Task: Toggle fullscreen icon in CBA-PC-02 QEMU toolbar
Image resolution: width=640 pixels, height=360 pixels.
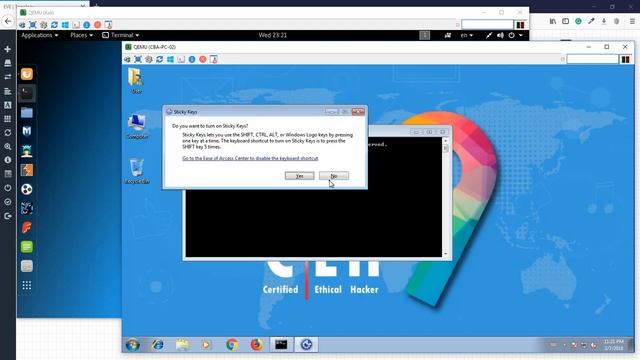Action: tap(138, 60)
